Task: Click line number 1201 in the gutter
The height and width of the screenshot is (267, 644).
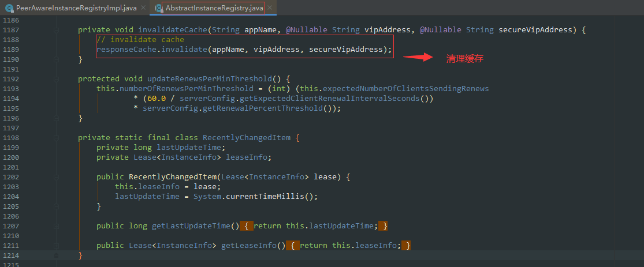Action: tap(10, 167)
